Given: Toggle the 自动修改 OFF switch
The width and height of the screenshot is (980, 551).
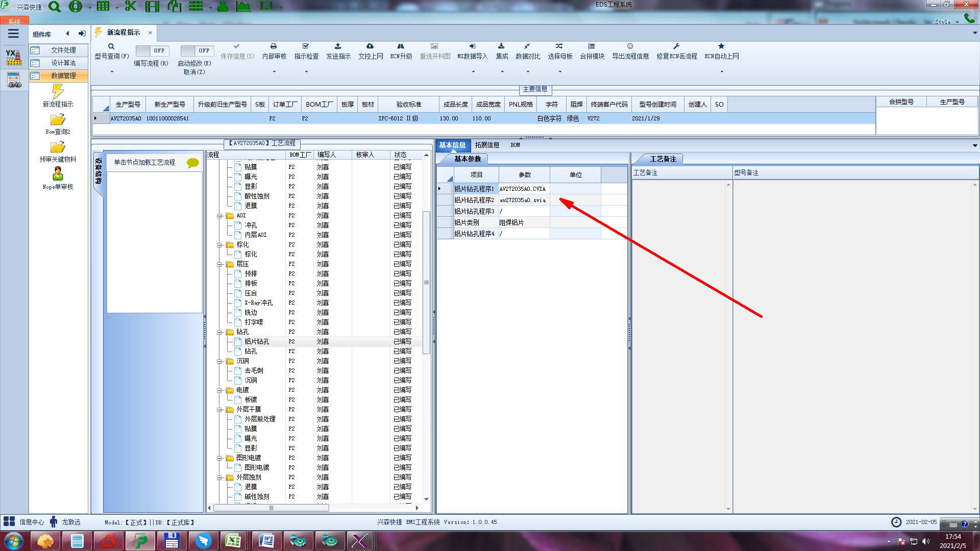Looking at the screenshot, I should point(197,51).
